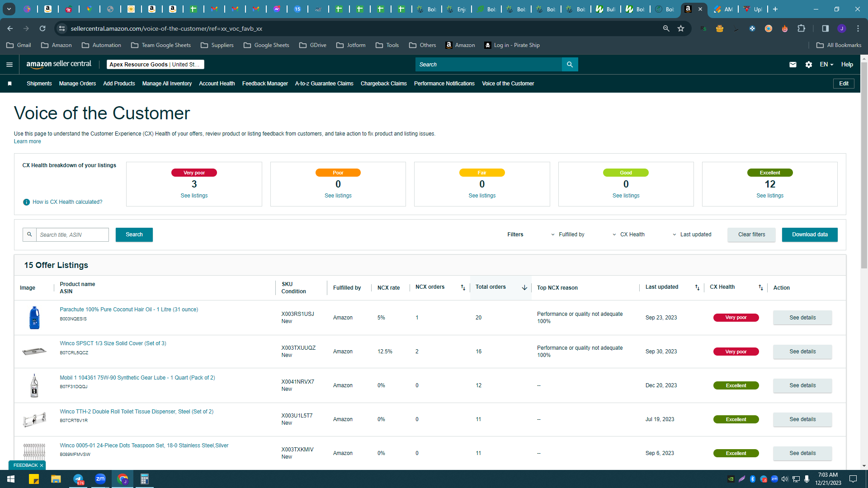Open the tab search dropdown arrow
The height and width of the screenshot is (488, 868).
pos(9,9)
